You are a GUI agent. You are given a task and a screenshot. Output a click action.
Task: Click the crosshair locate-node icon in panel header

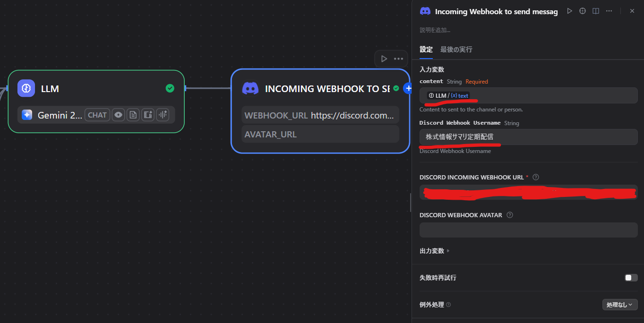pos(583,11)
